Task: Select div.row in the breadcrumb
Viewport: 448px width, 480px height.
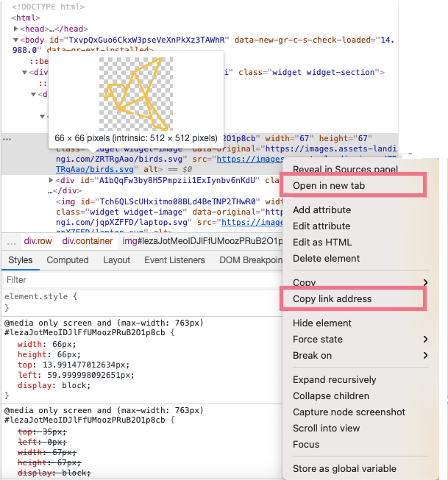Action: pyautogui.click(x=38, y=241)
